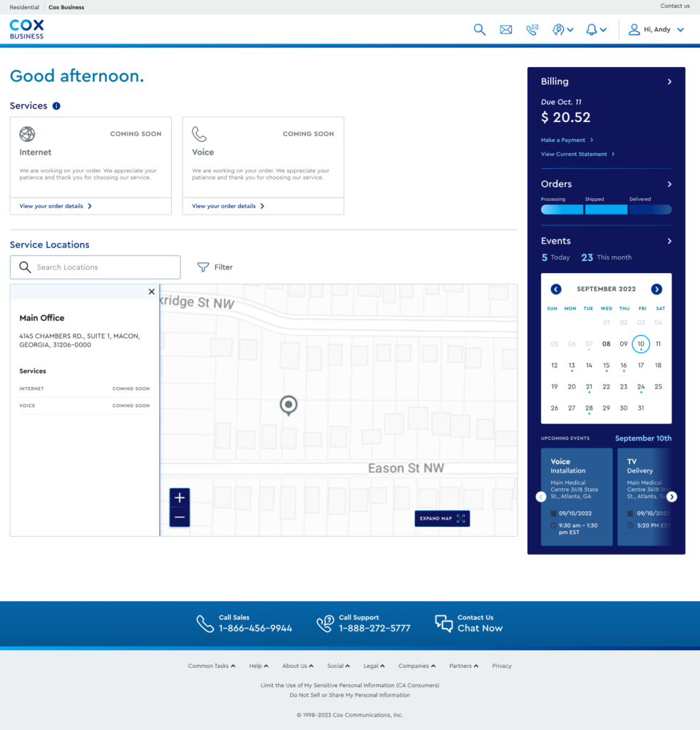Click the phone messages icon in header

click(532, 30)
